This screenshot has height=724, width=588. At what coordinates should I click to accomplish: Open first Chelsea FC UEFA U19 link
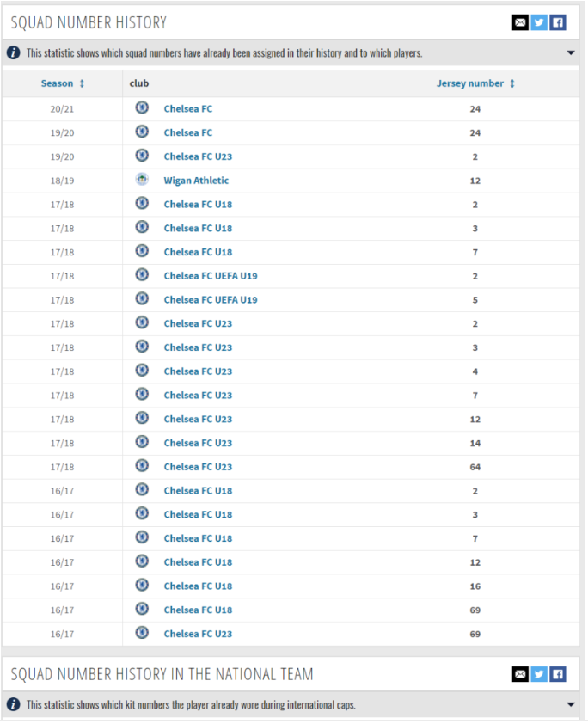coord(211,276)
